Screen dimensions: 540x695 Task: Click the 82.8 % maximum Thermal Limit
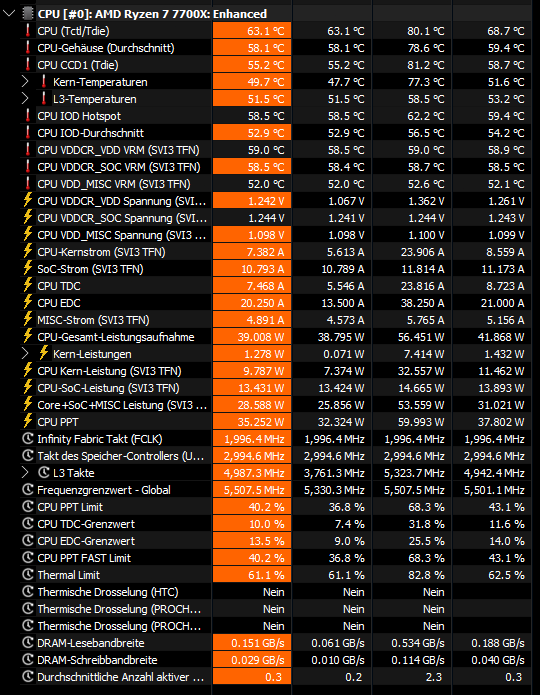(426, 575)
